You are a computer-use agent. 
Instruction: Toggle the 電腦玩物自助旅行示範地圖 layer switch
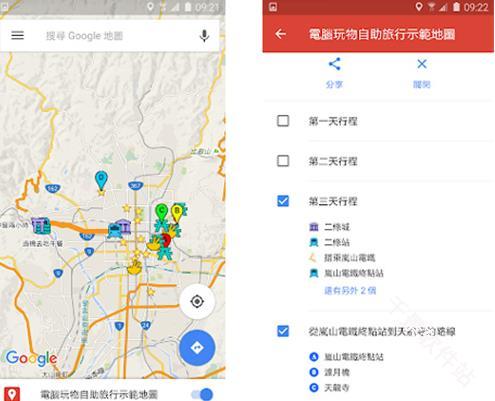pyautogui.click(x=202, y=395)
